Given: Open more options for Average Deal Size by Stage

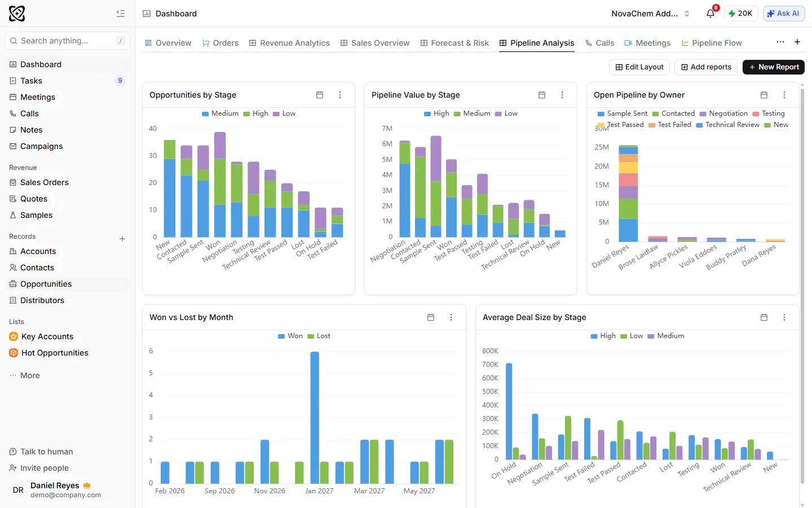Looking at the screenshot, I should (784, 317).
